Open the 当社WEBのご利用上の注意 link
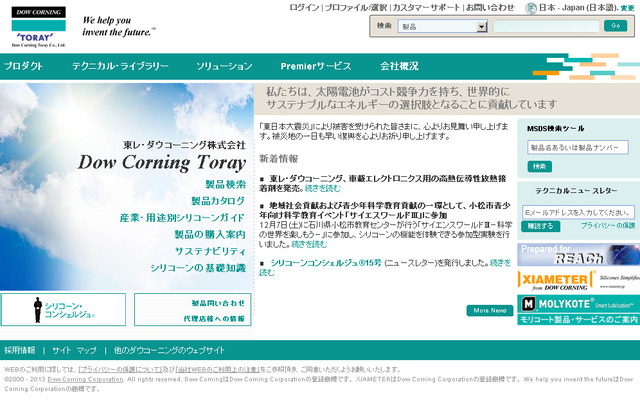This screenshot has height=400, width=640. click(x=218, y=369)
